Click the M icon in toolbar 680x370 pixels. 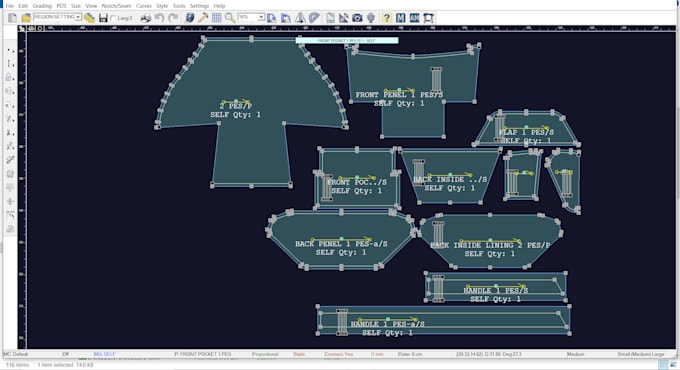coord(401,18)
